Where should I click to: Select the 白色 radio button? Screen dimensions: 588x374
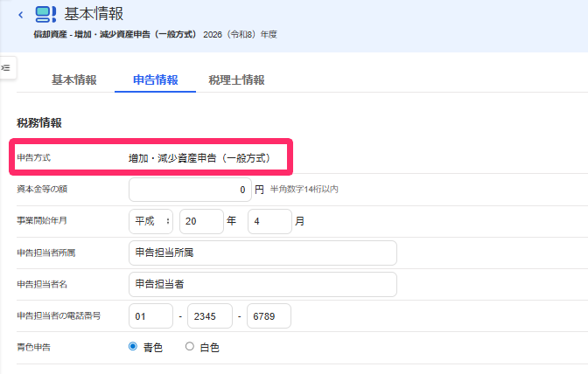[x=190, y=346]
